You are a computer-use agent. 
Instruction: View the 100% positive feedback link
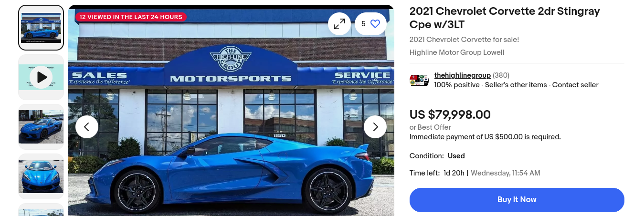click(x=457, y=85)
